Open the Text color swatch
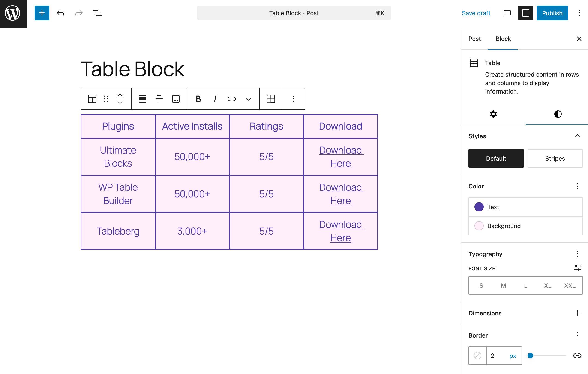The height and width of the screenshot is (374, 588). click(479, 207)
